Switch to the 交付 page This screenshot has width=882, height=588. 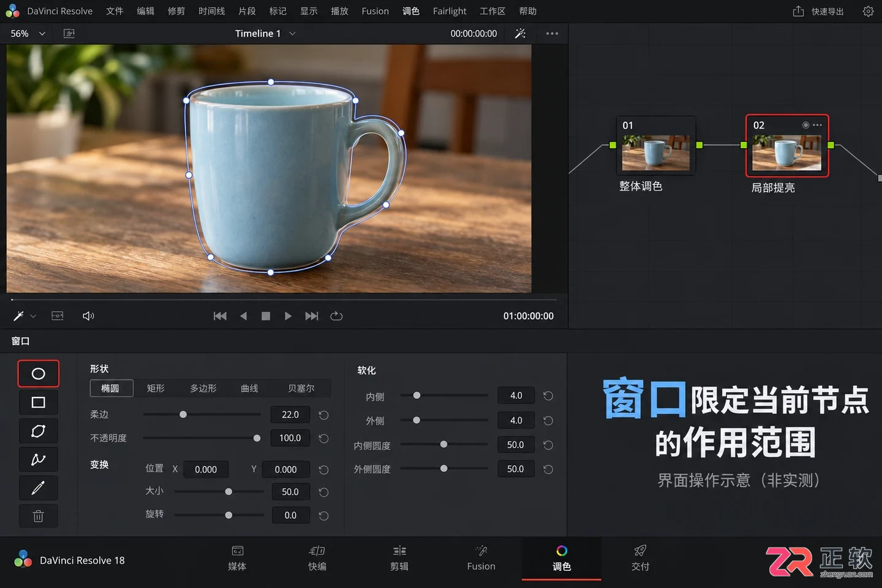coord(640,558)
